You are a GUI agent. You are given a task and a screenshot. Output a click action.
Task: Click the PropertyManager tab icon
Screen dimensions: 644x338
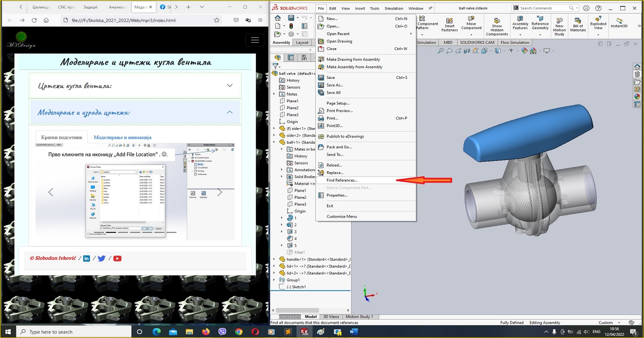[291, 57]
